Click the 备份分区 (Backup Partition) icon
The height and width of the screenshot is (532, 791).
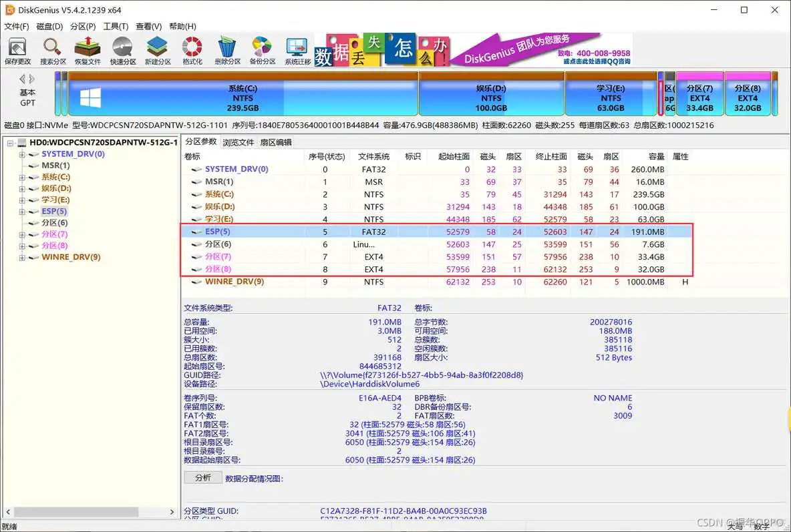click(262, 49)
